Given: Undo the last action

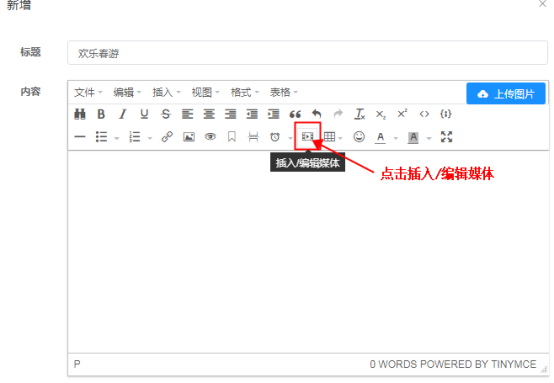Looking at the screenshot, I should pos(317,114).
